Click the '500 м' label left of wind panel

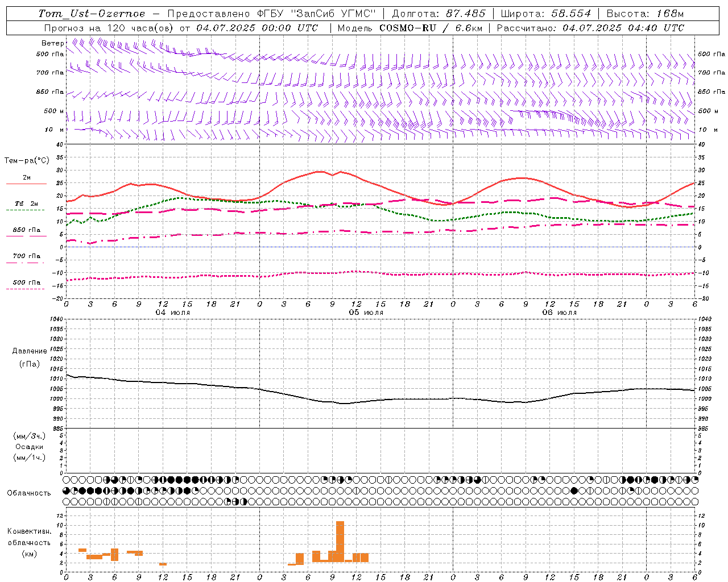tap(54, 111)
